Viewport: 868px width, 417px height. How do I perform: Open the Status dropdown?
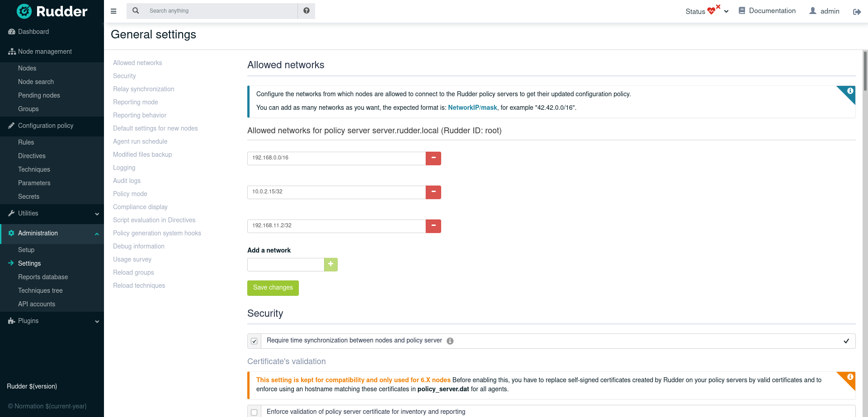pyautogui.click(x=707, y=11)
